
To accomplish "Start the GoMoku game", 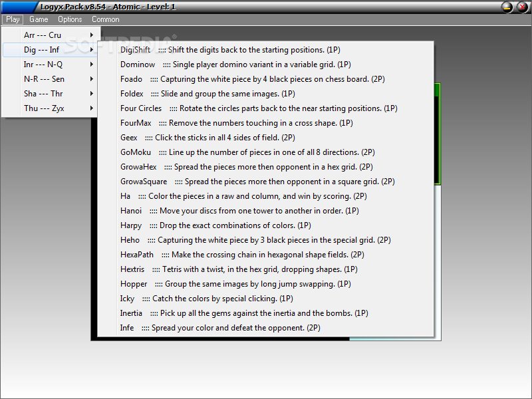I will 265,152.
